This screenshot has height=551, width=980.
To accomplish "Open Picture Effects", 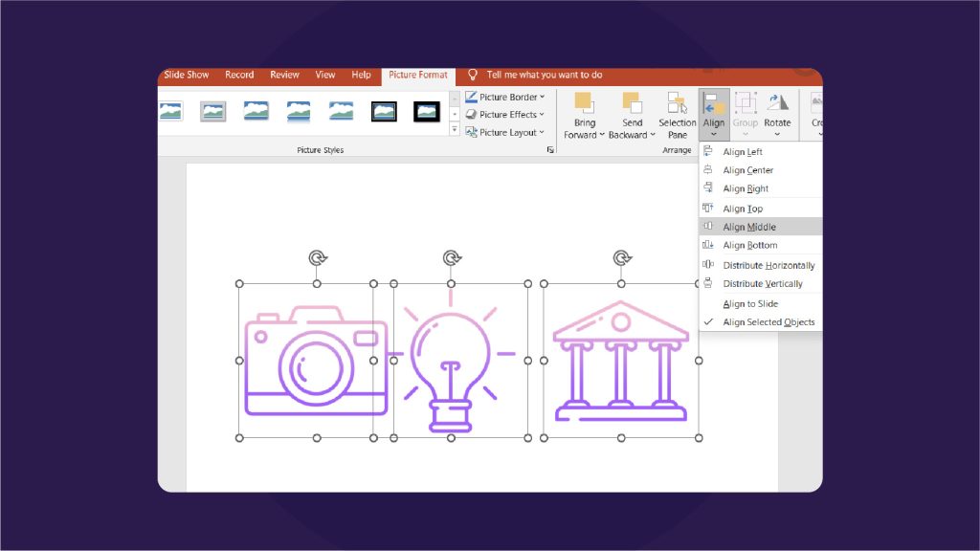I will coord(504,114).
